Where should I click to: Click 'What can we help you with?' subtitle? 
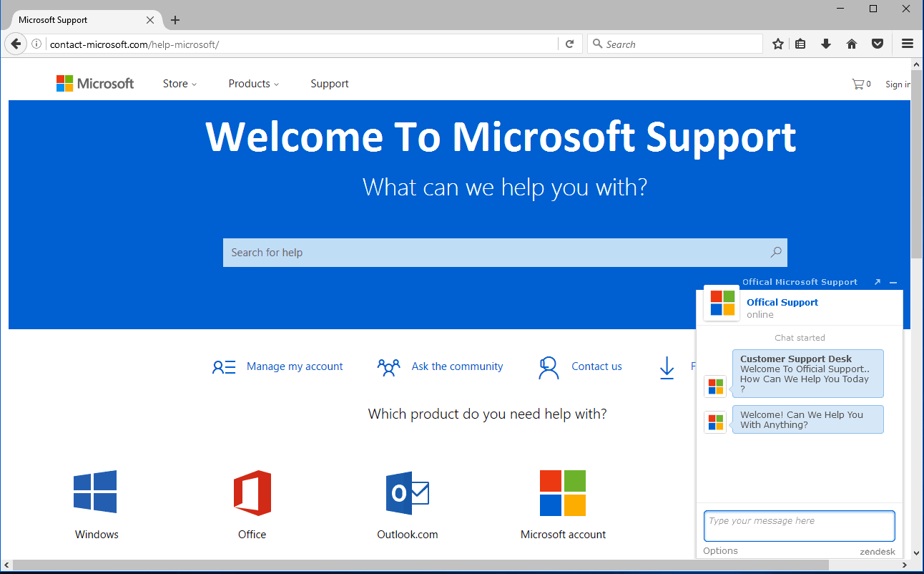[x=505, y=188]
